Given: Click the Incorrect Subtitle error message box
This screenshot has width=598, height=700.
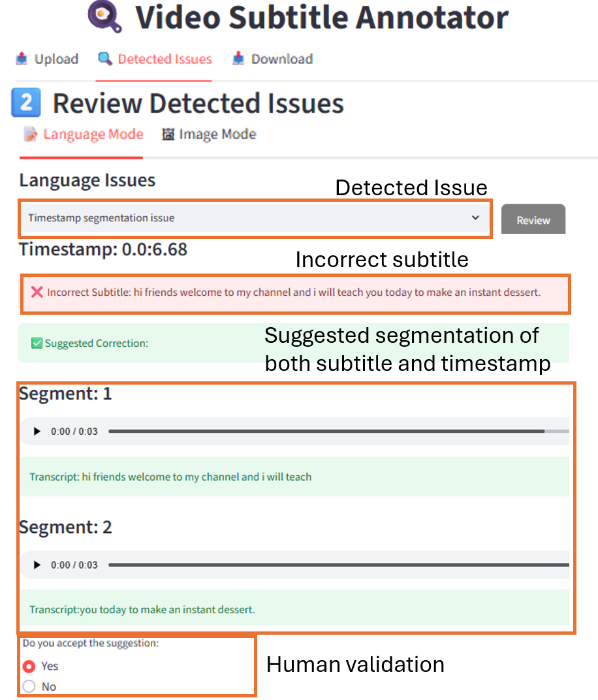Looking at the screenshot, I should click(x=295, y=293).
